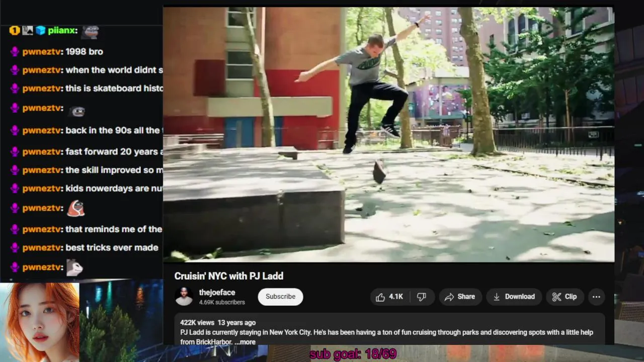Create a Clip with scissors button
Image resolution: width=644 pixels, height=362 pixels.
(x=565, y=297)
